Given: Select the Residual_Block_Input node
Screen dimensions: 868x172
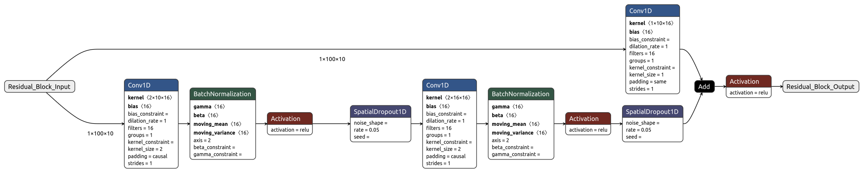Looking at the screenshot, I should click(39, 86).
